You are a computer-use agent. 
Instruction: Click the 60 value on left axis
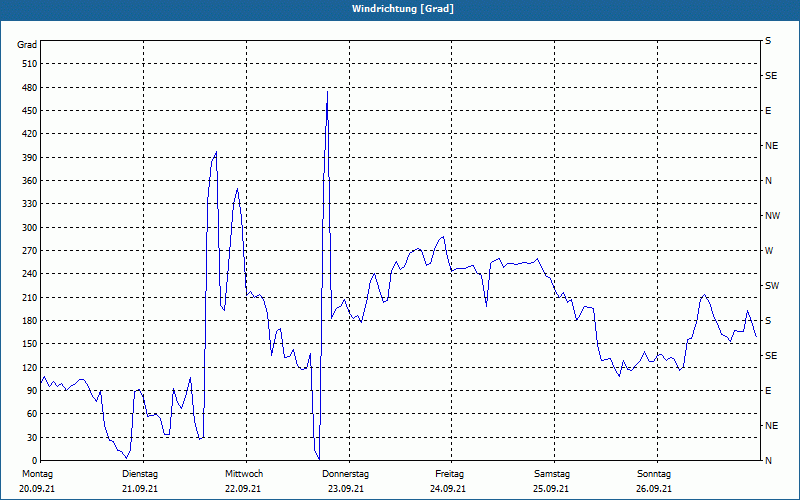coord(32,414)
